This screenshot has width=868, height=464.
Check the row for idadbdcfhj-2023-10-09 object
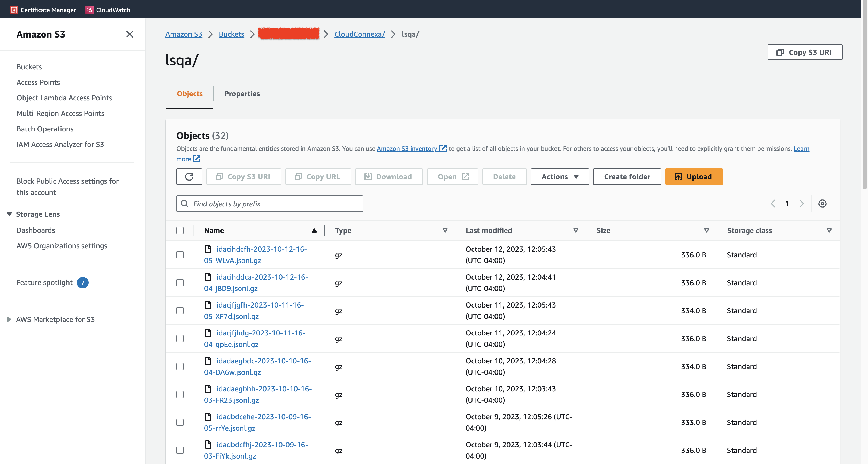(x=180, y=450)
